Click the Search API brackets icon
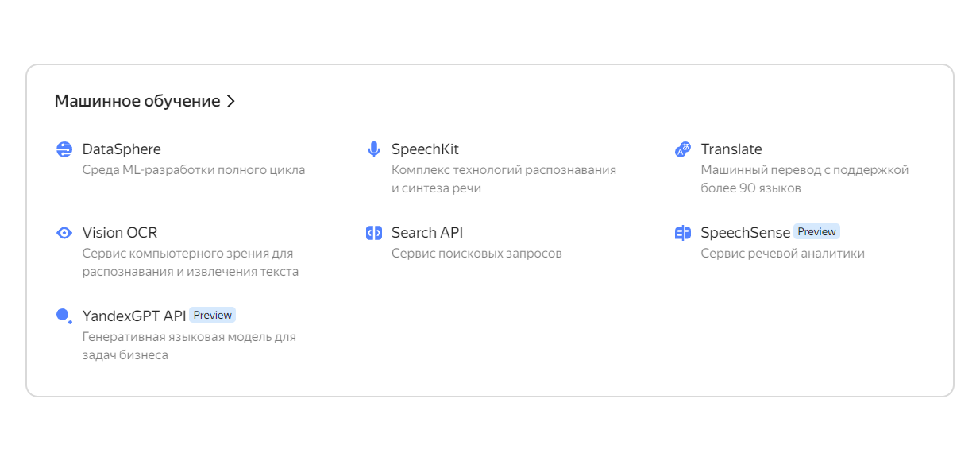Screen dimensions: 980x461 click(374, 233)
